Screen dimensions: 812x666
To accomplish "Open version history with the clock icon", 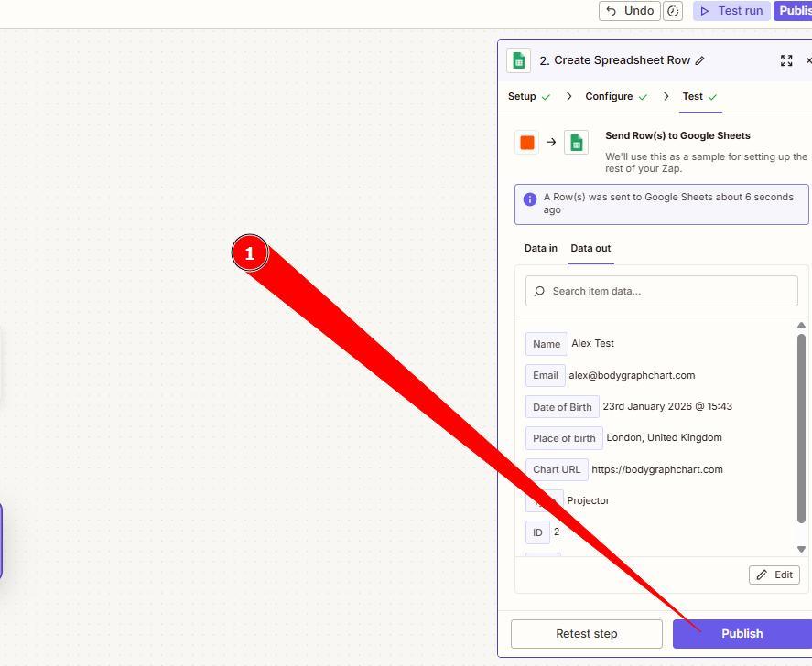I will coord(673,11).
